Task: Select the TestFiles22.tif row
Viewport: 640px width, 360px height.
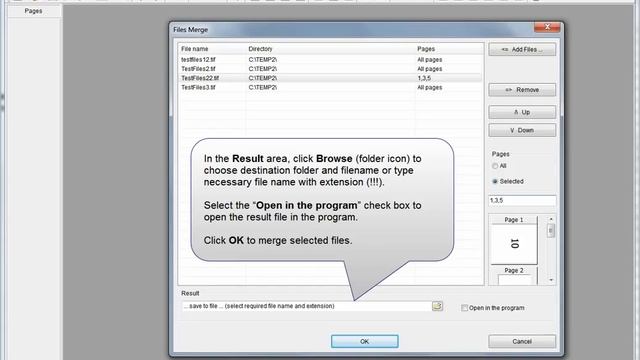Action: point(330,78)
